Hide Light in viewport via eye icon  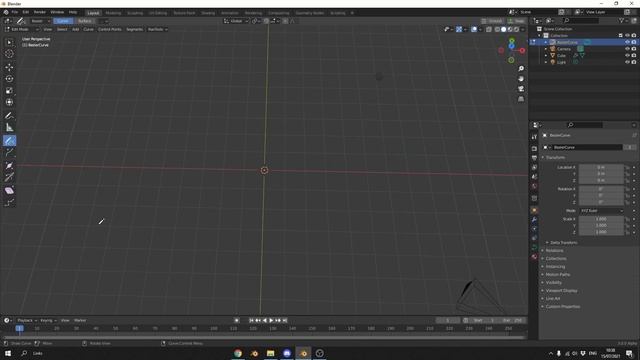(627, 62)
